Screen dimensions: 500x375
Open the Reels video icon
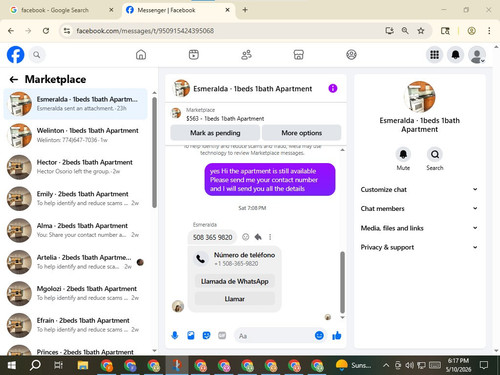pos(194,55)
